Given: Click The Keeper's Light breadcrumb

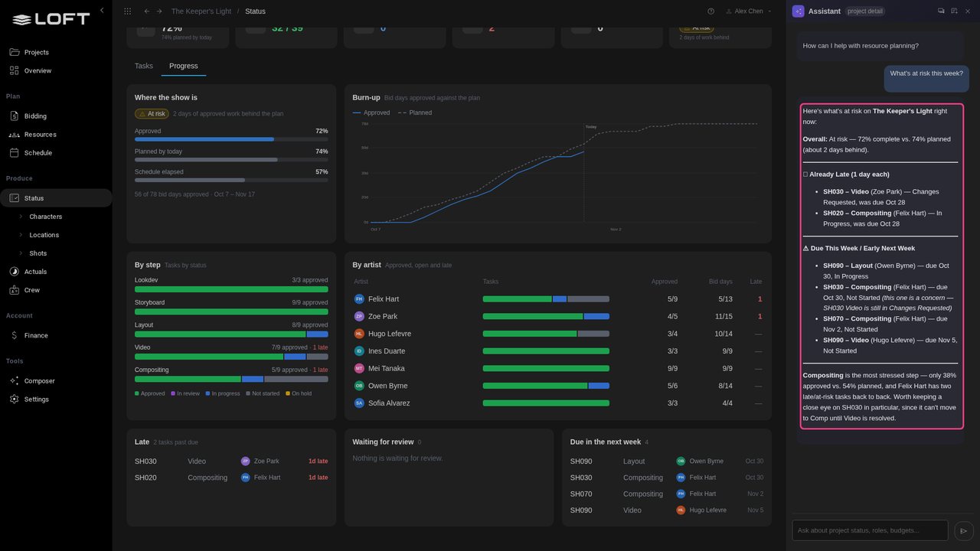Looking at the screenshot, I should point(200,11).
